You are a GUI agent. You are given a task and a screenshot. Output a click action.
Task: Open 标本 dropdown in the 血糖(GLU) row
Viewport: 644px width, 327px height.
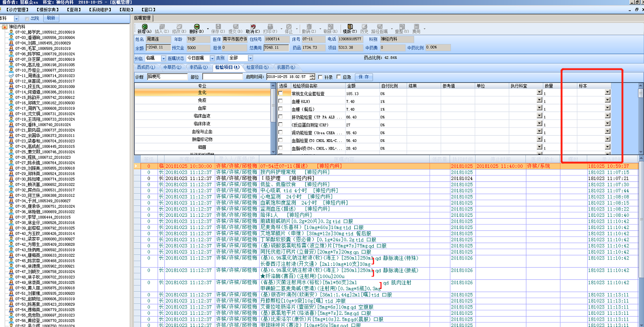pos(607,100)
